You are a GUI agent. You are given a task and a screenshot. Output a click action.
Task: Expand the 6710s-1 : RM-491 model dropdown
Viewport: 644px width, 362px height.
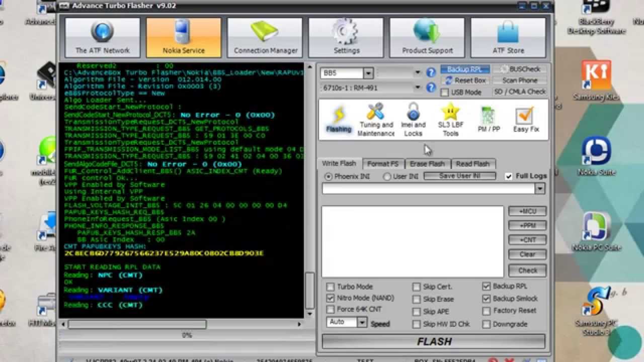tap(418, 87)
